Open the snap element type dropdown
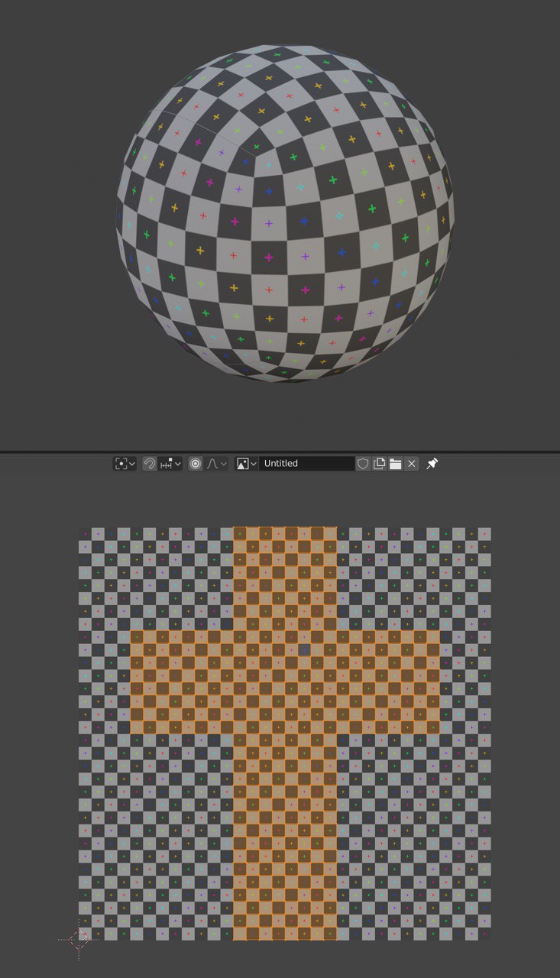 [170, 464]
